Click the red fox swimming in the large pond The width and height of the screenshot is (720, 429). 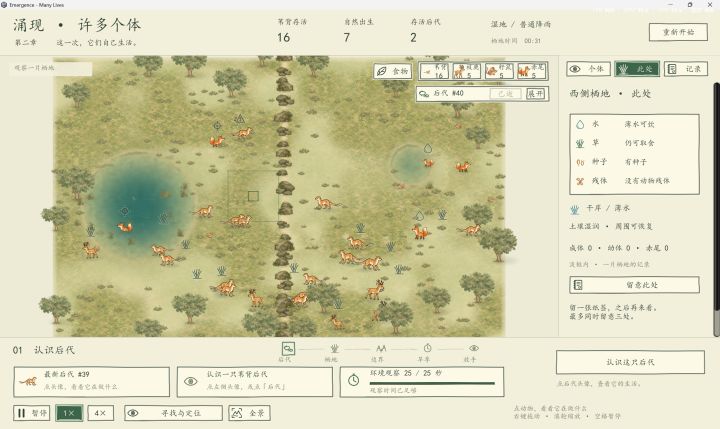(x=125, y=227)
